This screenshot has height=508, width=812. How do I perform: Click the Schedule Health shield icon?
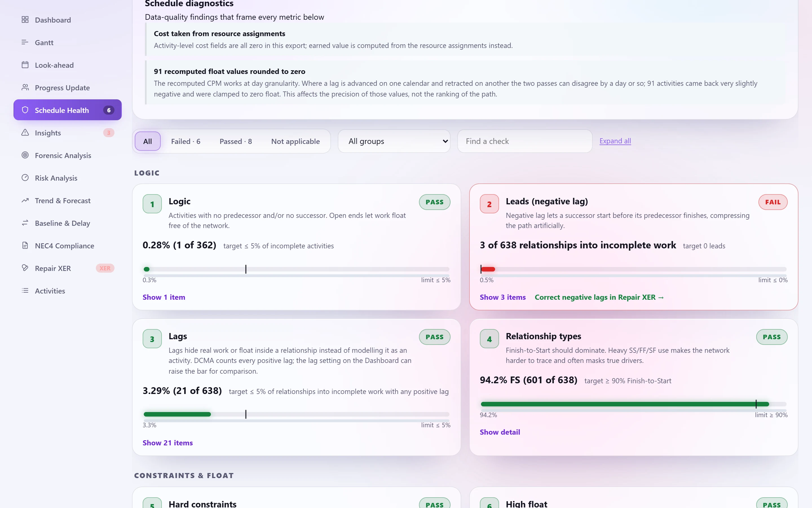pos(25,110)
